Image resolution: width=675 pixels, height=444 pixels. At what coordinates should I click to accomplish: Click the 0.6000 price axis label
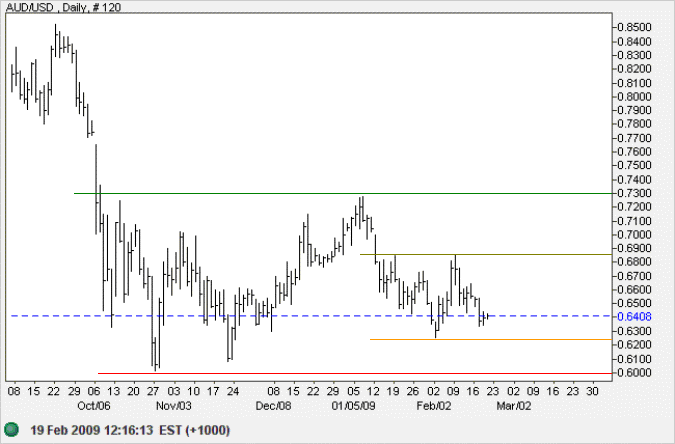(x=634, y=373)
